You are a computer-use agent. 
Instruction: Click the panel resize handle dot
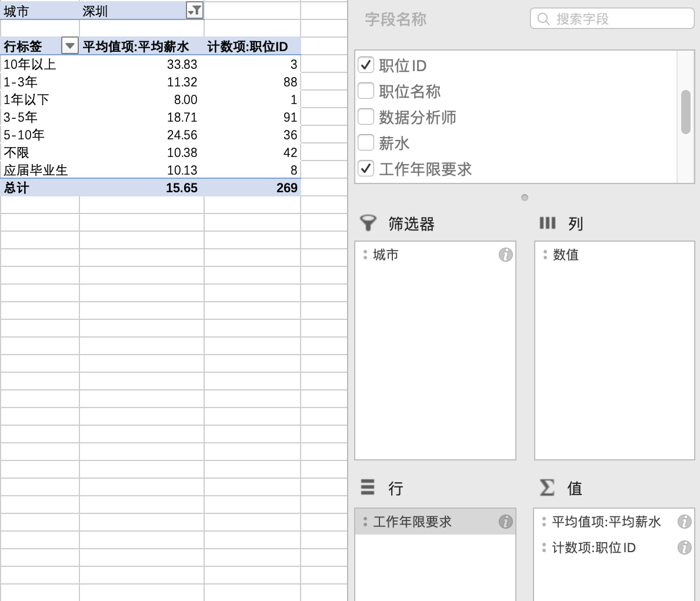525,198
